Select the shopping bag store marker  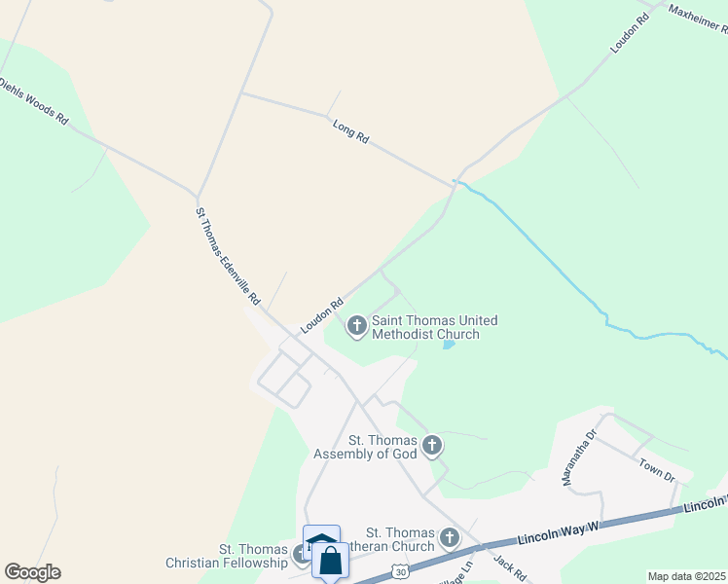(x=330, y=562)
